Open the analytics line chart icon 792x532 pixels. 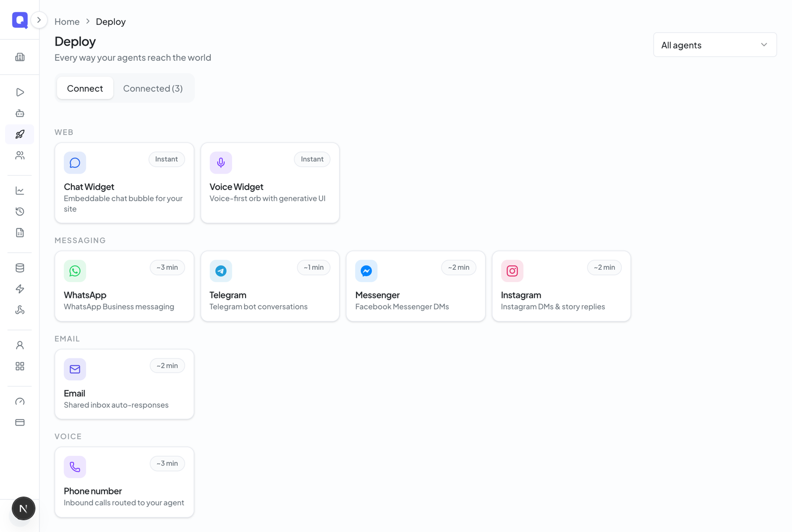(x=20, y=191)
